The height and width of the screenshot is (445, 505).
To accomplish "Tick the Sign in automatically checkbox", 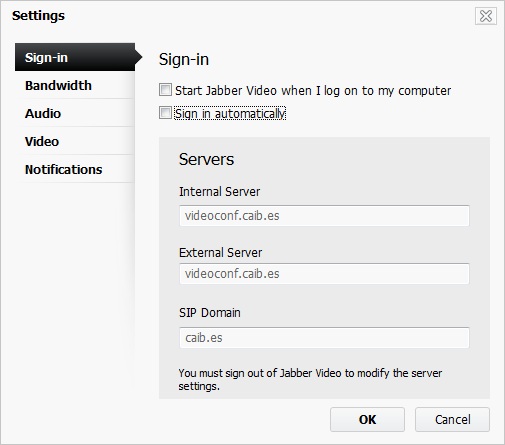I will [x=165, y=113].
